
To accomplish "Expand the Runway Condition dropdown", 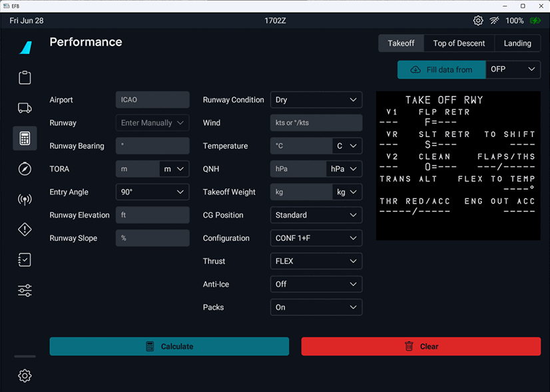I will click(x=316, y=100).
